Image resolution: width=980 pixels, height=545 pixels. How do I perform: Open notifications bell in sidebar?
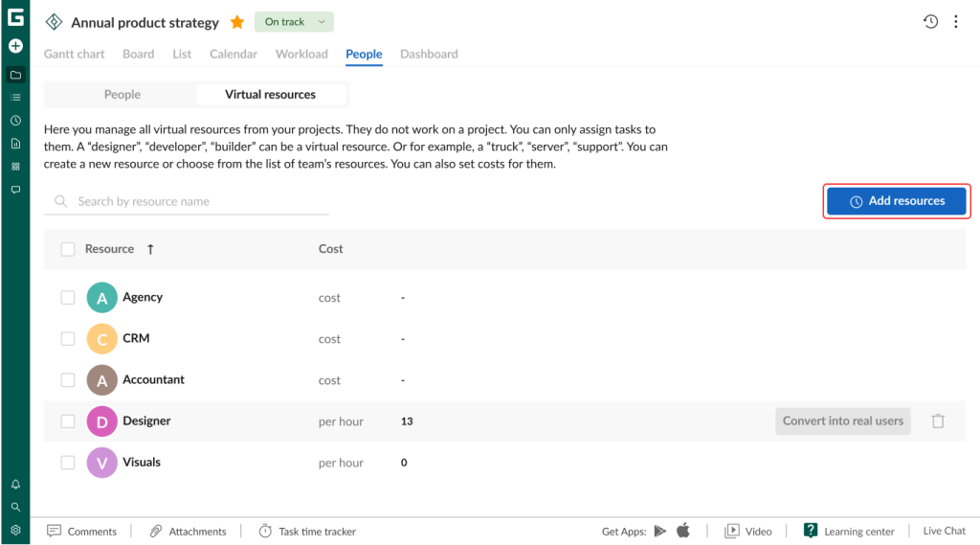pos(15,485)
